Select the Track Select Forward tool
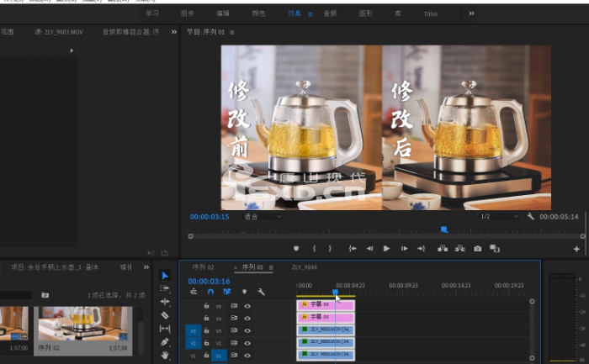This screenshot has width=589, height=364. [165, 288]
